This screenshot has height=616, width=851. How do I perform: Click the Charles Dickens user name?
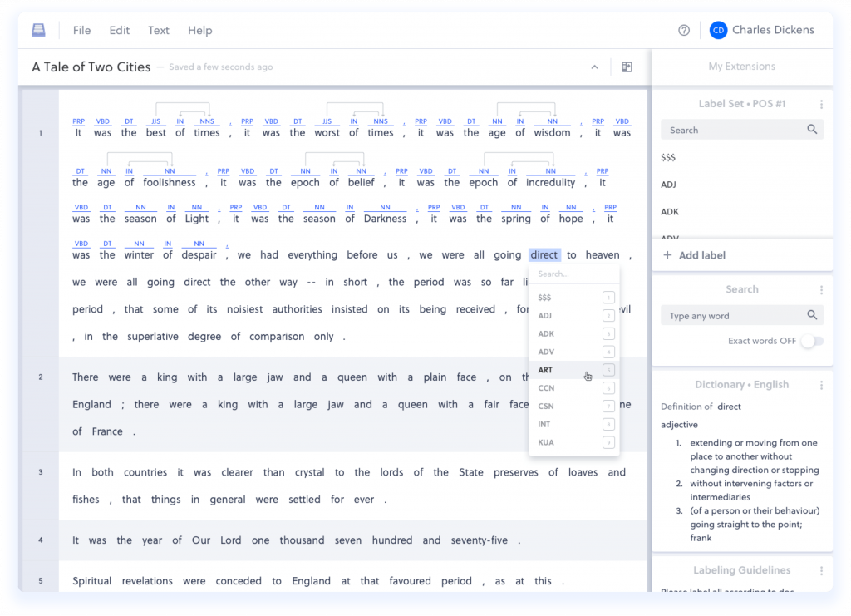pos(773,30)
